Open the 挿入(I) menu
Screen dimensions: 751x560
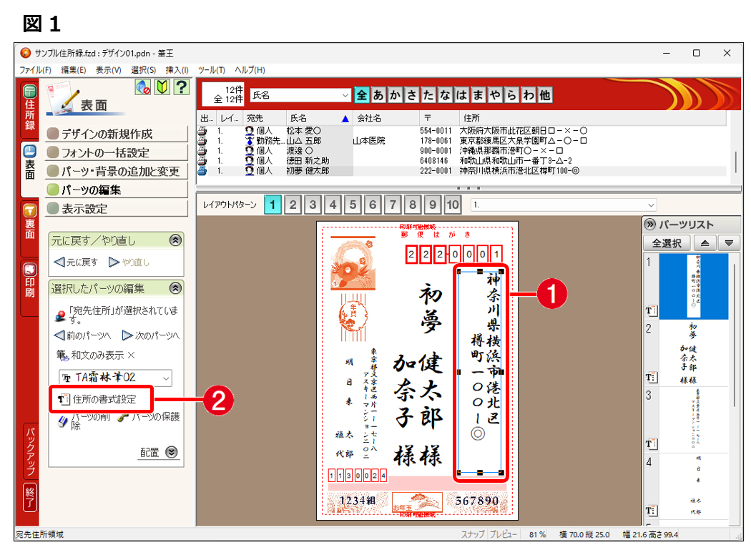click(177, 70)
